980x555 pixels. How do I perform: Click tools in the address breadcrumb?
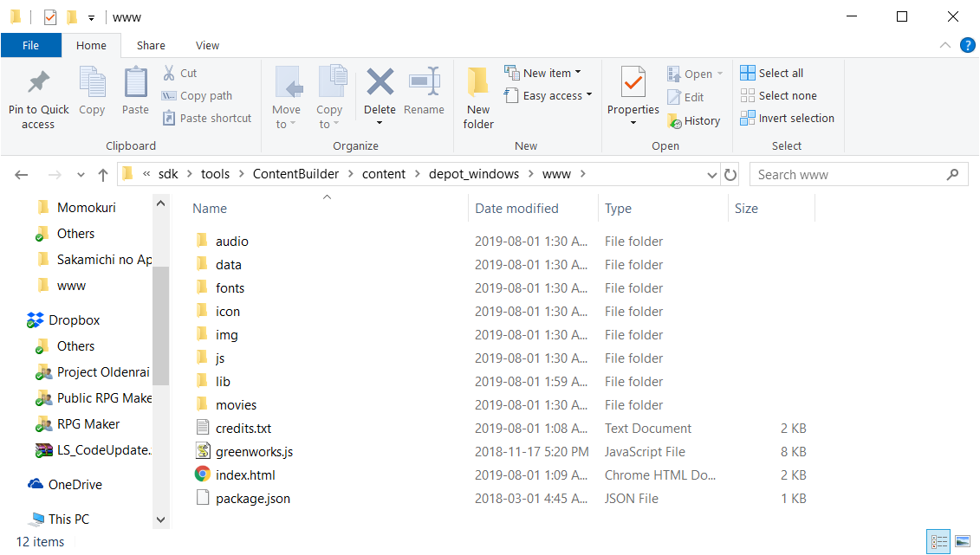[x=215, y=174]
